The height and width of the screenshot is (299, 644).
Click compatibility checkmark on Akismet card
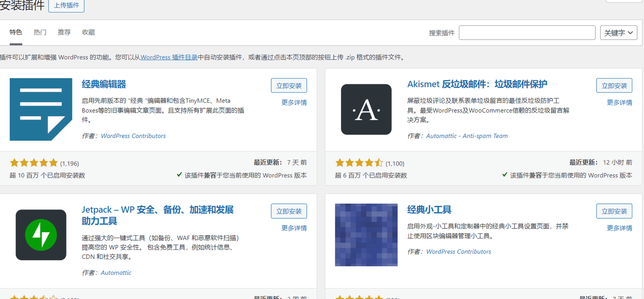tap(504, 175)
